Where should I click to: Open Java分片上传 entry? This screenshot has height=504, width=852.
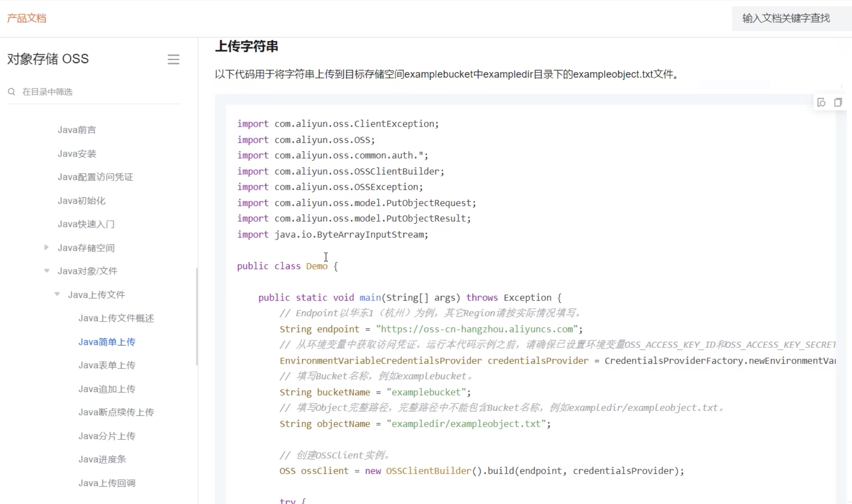click(107, 436)
